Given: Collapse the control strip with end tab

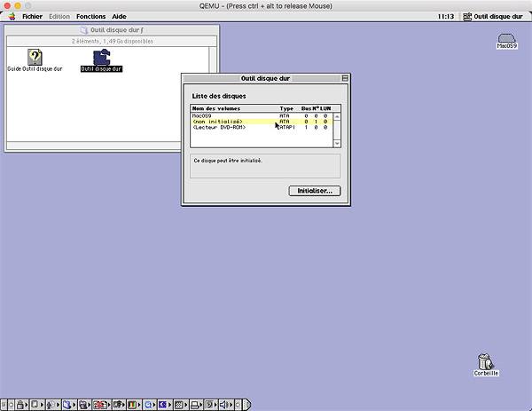Looking at the screenshot, I should tap(247, 405).
